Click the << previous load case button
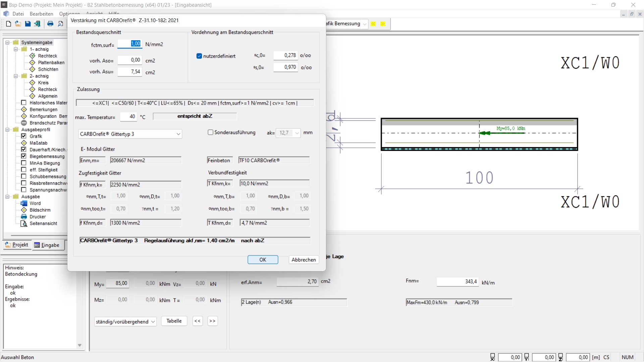The image size is (644, 362). tap(198, 321)
